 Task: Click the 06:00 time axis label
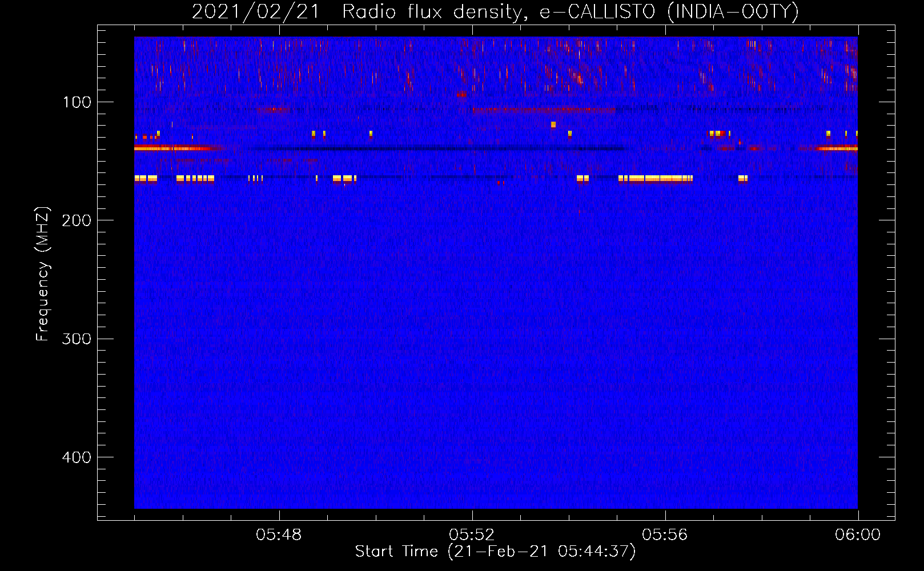(858, 535)
